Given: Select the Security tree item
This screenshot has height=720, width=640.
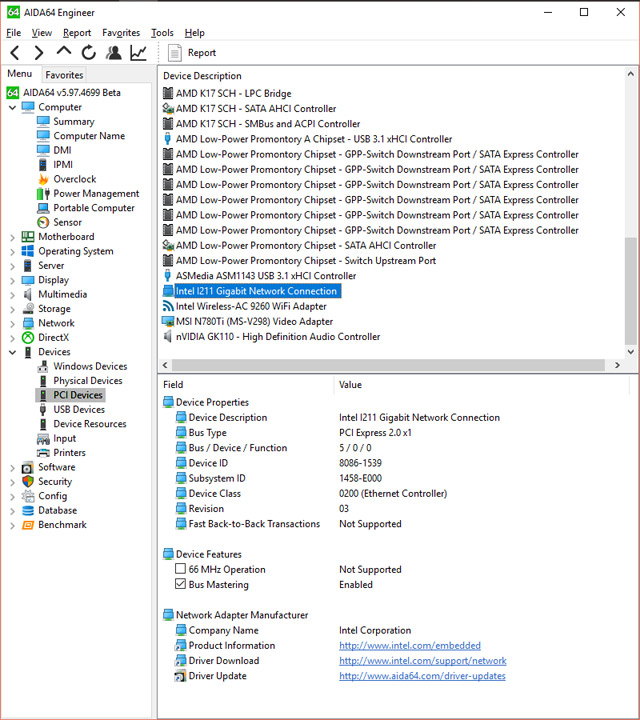Looking at the screenshot, I should pos(55,481).
